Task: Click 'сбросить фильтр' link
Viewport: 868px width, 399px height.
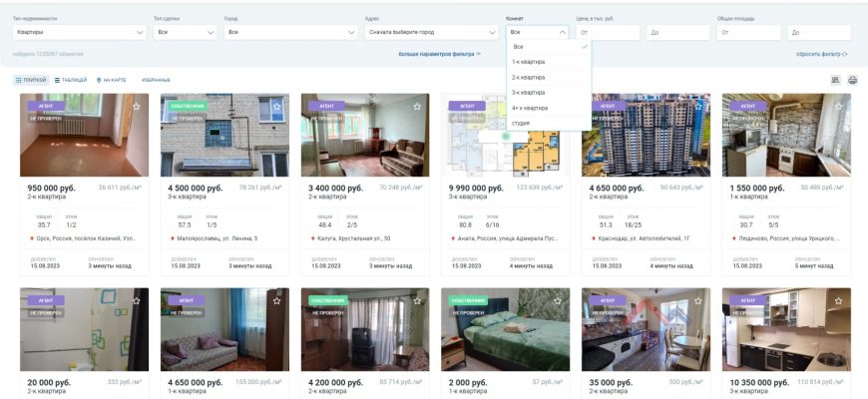Action: point(821,54)
